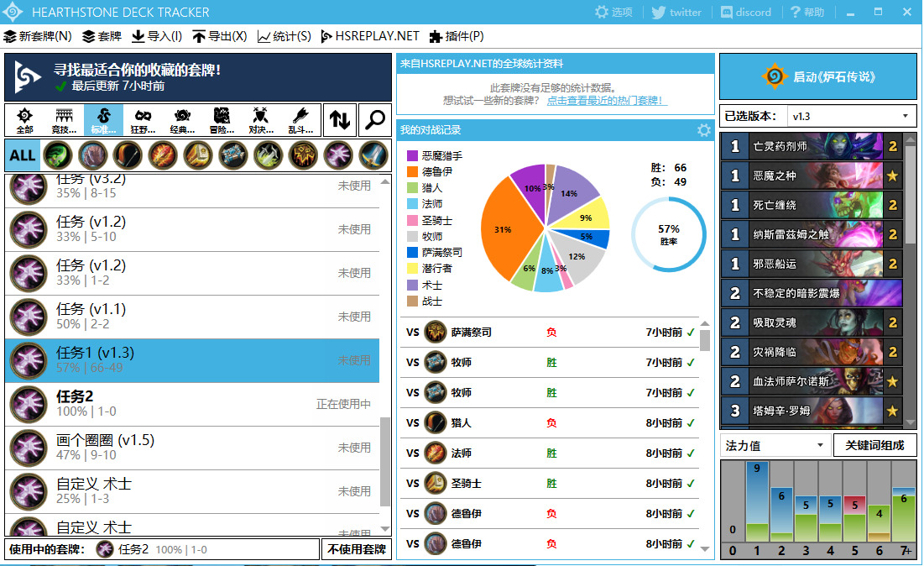
Task: Select the 对决 duels deck filter
Action: coord(260,120)
